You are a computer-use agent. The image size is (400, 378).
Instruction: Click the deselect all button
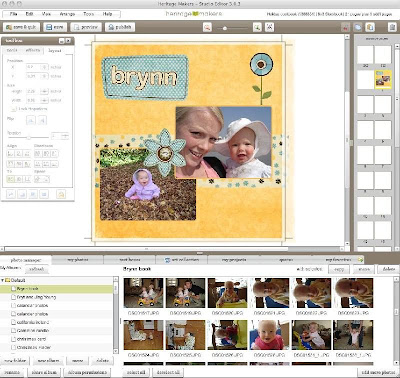[168, 372]
